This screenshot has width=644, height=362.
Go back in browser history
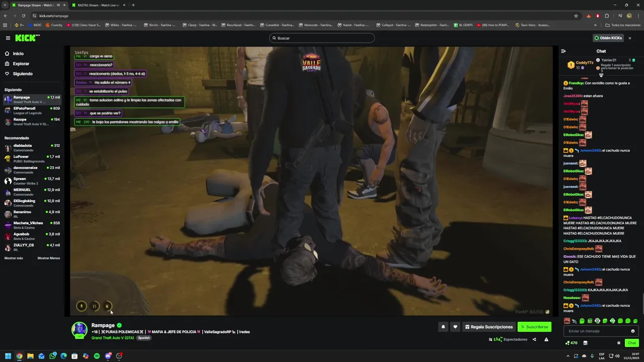5,16
